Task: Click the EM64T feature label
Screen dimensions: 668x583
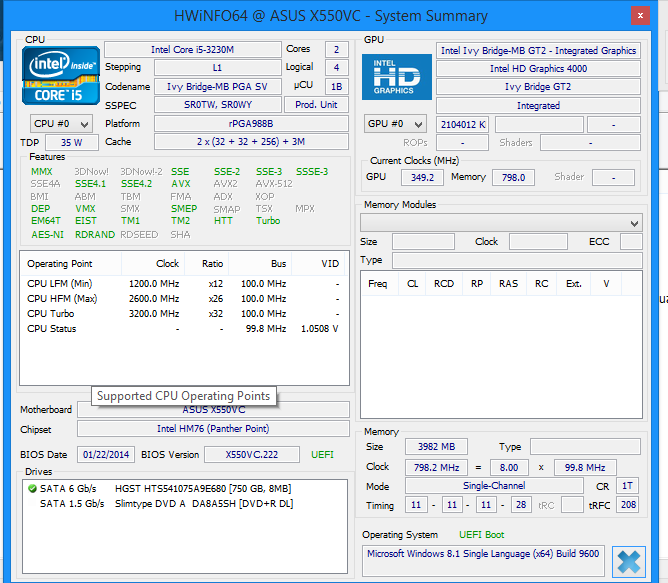Action: click(x=46, y=221)
